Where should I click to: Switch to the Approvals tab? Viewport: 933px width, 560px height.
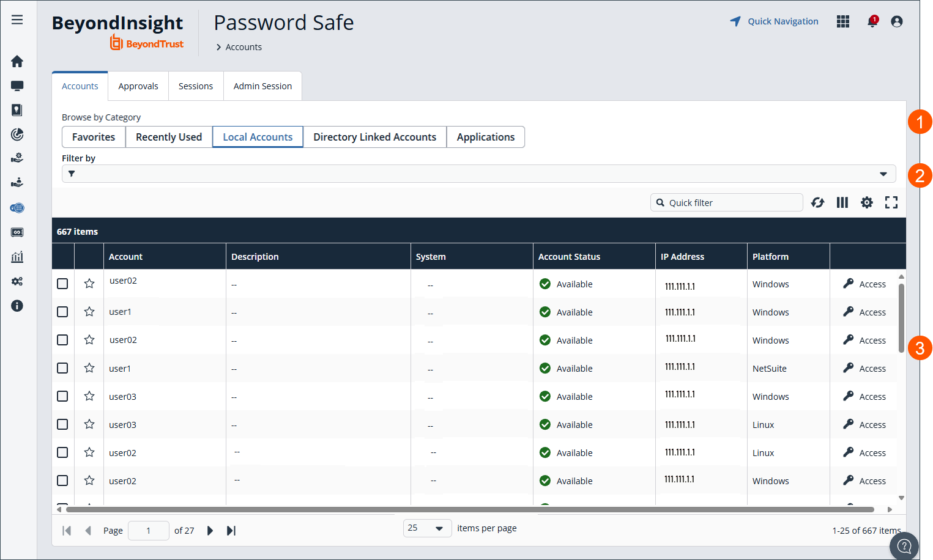point(138,86)
